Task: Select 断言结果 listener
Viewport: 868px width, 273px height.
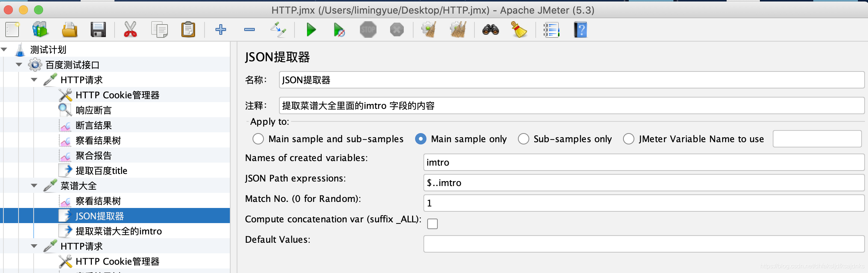Action: (94, 125)
